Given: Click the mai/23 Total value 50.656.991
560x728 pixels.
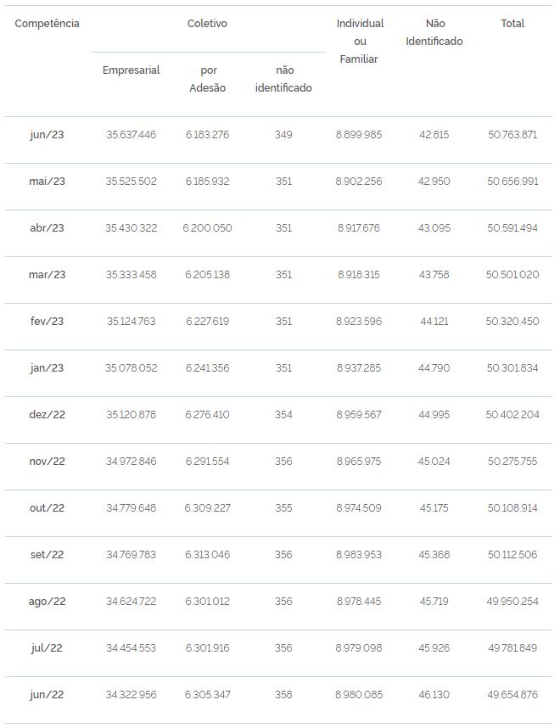Looking at the screenshot, I should 512,181.
